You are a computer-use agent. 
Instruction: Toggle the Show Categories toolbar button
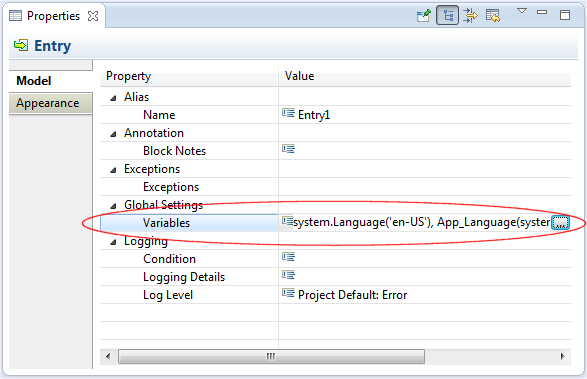click(x=447, y=16)
